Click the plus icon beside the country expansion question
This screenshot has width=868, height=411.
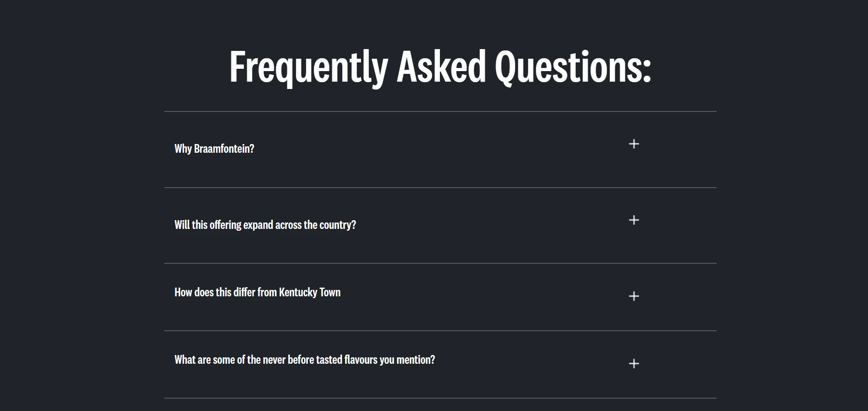pyautogui.click(x=634, y=220)
